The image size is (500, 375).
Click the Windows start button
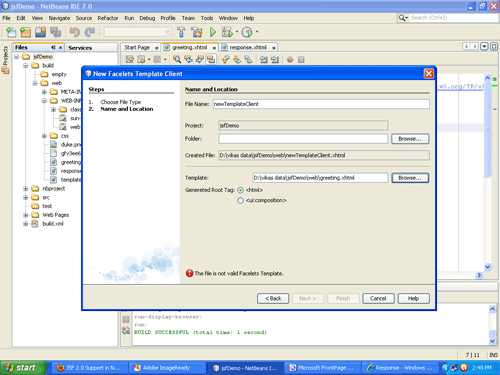pyautogui.click(x=22, y=368)
